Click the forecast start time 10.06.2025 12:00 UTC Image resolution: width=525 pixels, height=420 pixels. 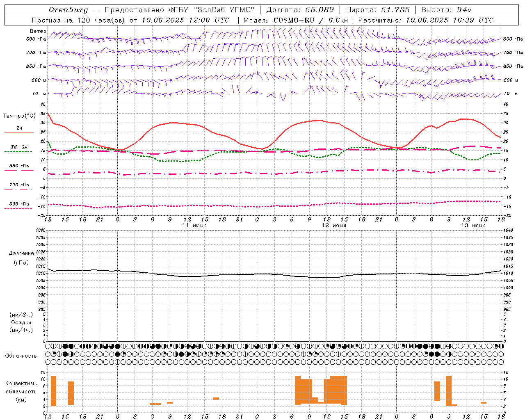pos(185,20)
